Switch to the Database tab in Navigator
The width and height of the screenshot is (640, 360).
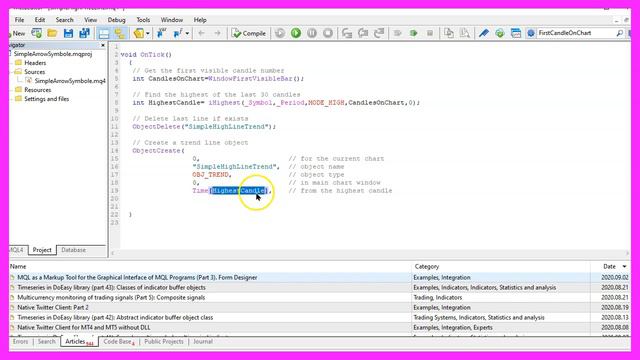[x=73, y=250]
